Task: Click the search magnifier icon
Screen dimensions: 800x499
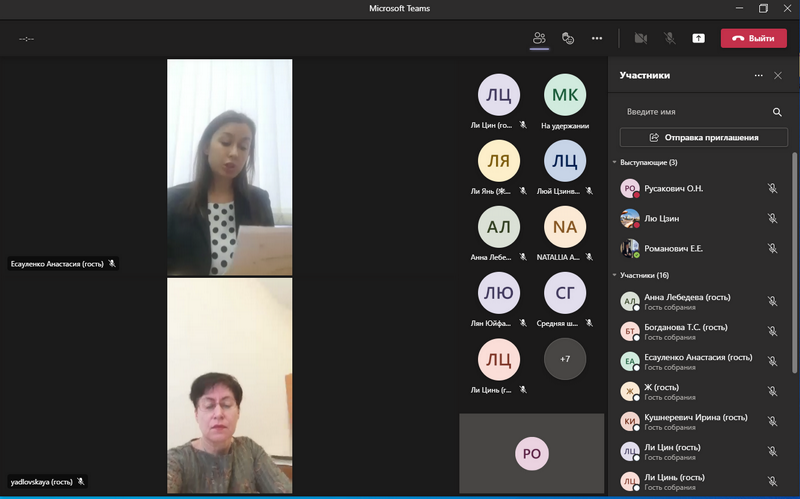Action: coord(777,112)
